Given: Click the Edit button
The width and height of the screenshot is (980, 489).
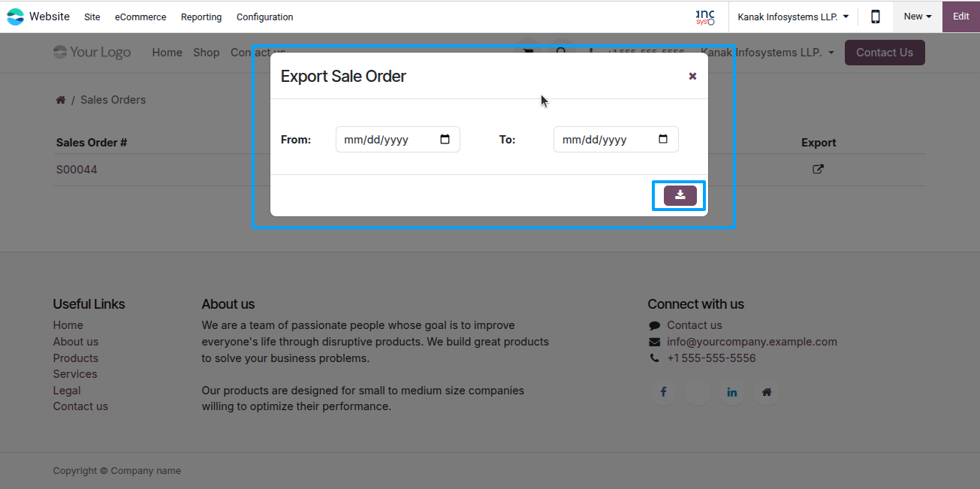Looking at the screenshot, I should point(961,17).
